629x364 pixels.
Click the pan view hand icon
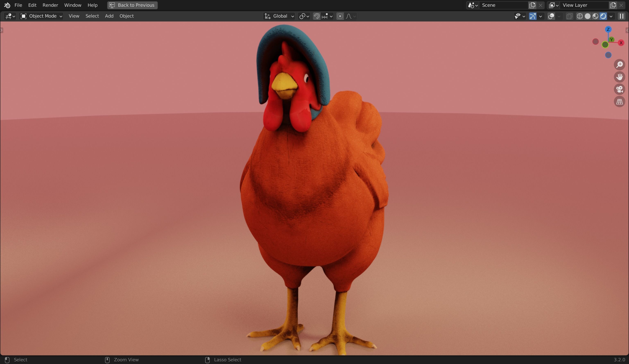tap(620, 77)
